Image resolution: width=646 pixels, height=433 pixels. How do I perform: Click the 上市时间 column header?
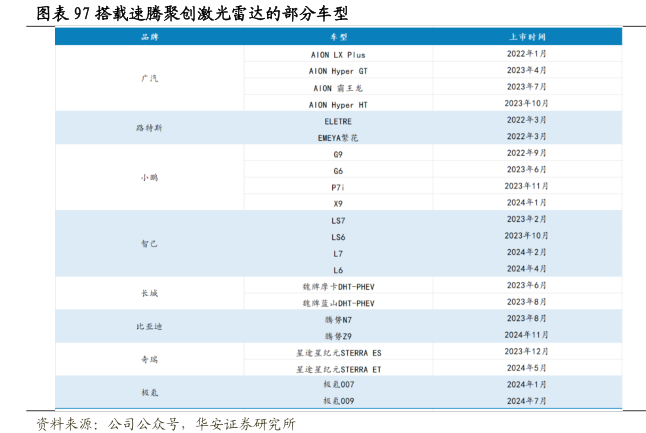[526, 36]
